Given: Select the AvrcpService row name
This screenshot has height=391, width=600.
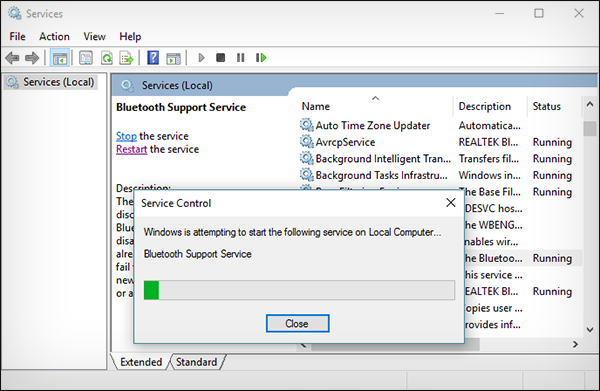Looking at the screenshot, I should (x=345, y=142).
